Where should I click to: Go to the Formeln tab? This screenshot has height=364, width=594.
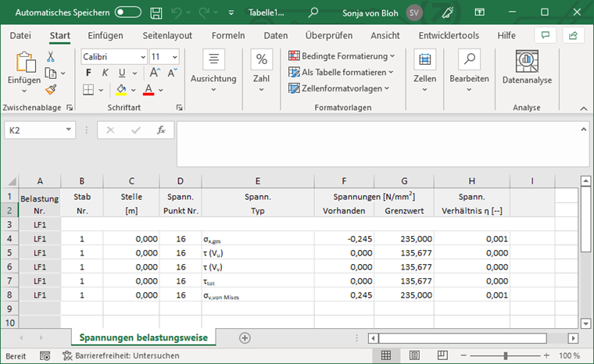click(228, 36)
